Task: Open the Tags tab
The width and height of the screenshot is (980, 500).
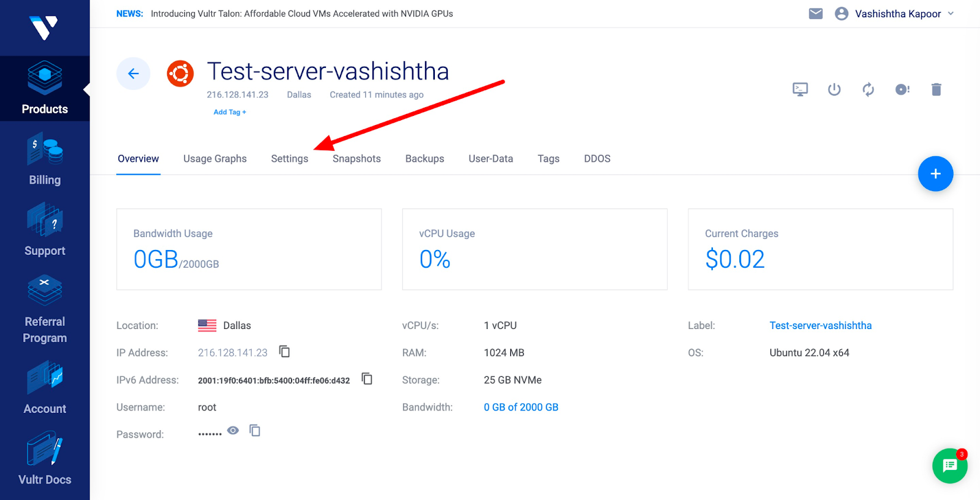Action: [x=549, y=159]
